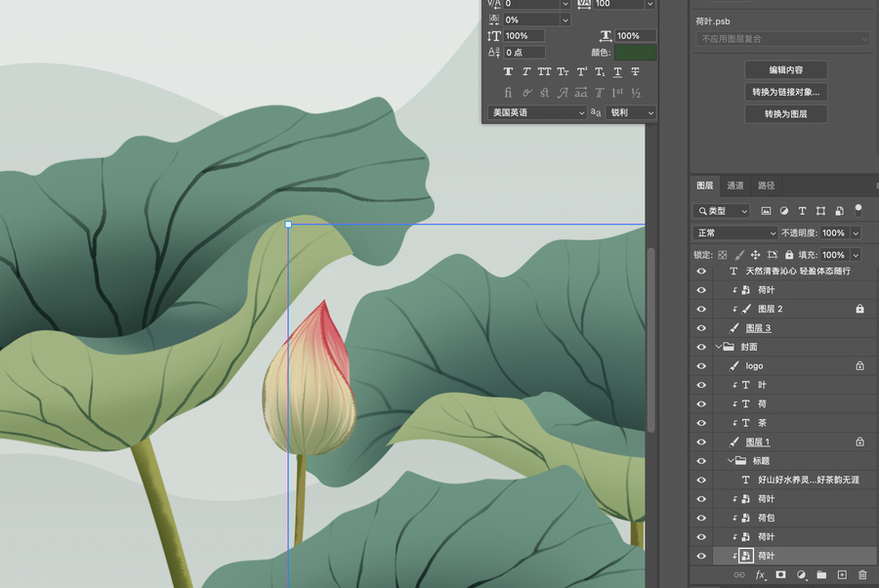Viewport: 879px width, 588px height.
Task: Enable All Caps text style
Action: [x=544, y=71]
